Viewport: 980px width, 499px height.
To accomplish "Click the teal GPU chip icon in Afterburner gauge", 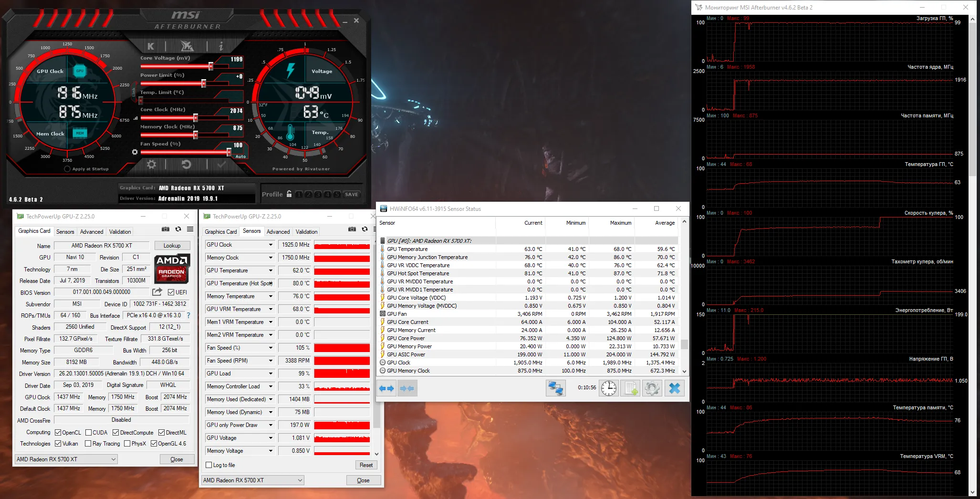I will point(80,71).
